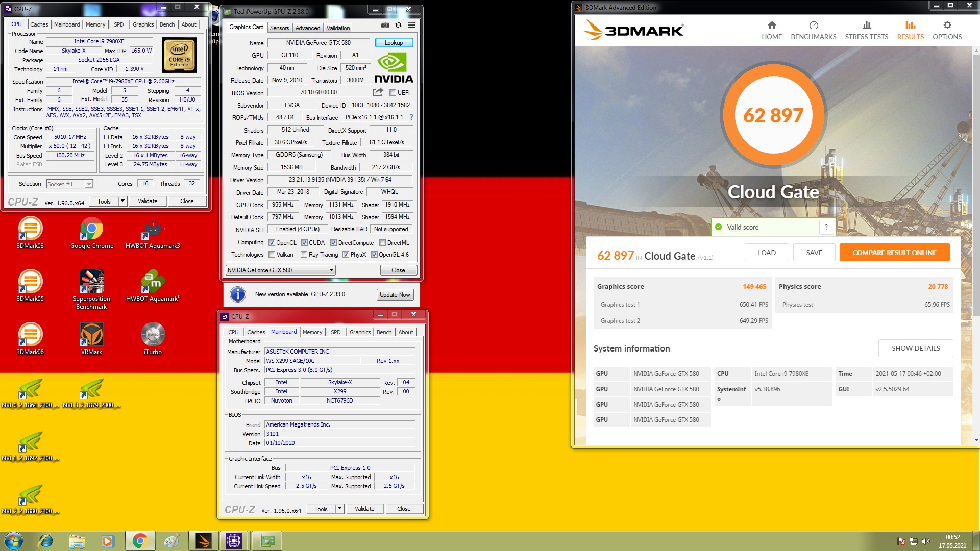Click the Bus Interface question mark icon

coord(411,117)
